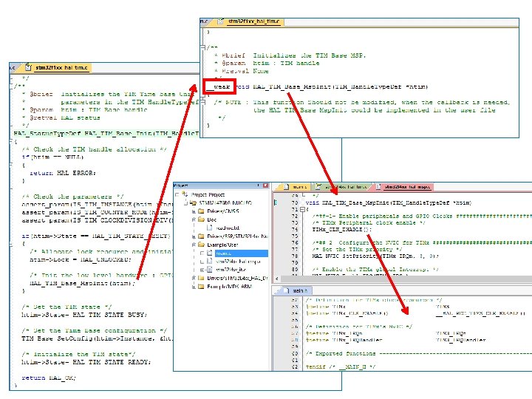Collapse code block at line 71
This screenshot has width=532, height=399.
click(x=303, y=210)
